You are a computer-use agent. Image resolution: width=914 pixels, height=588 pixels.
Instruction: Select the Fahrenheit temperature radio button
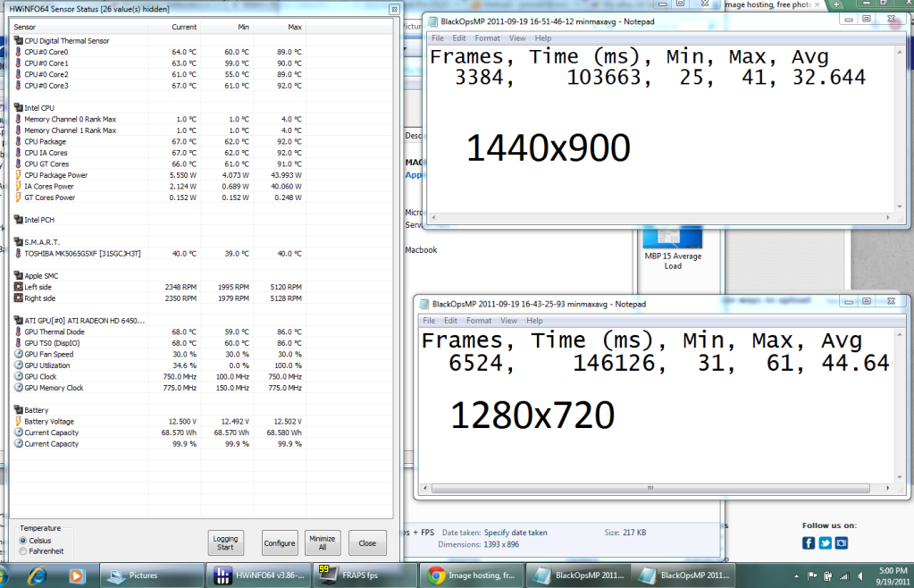(x=23, y=550)
